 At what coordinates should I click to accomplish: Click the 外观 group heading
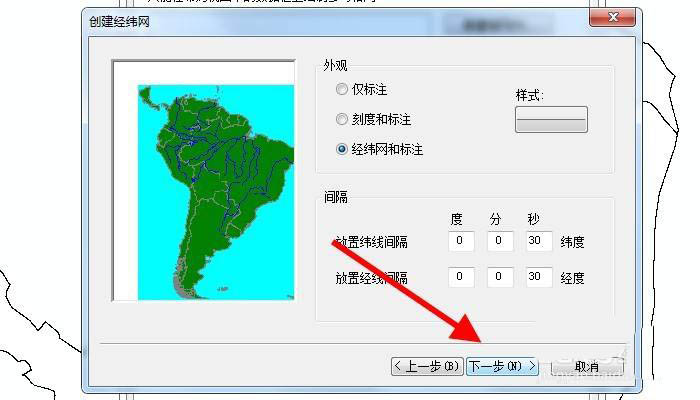[335, 66]
